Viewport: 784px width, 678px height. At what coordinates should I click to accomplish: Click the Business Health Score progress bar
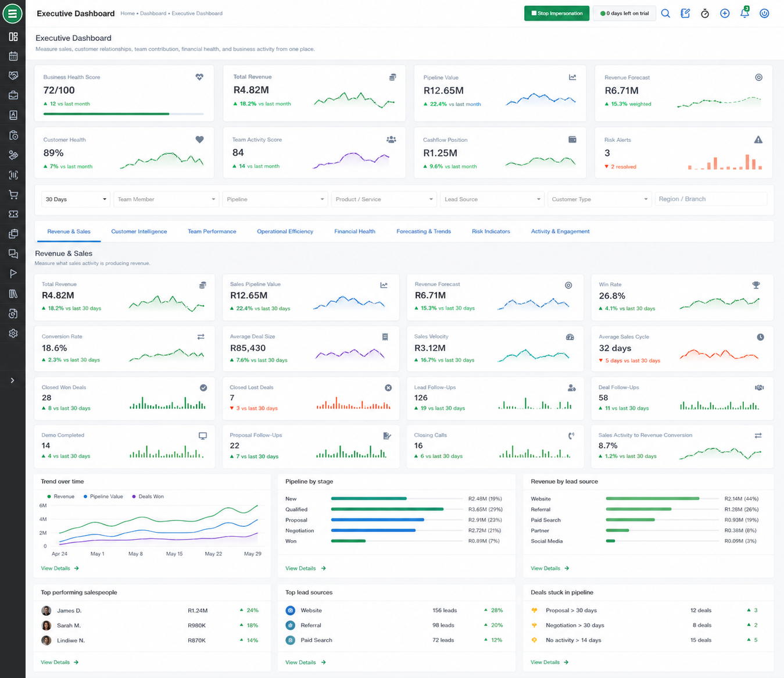point(123,114)
